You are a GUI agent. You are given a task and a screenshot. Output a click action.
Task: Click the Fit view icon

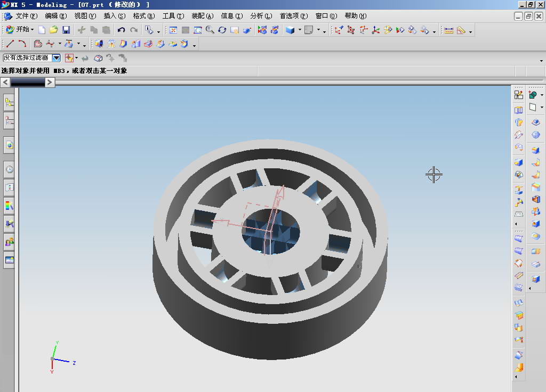(x=173, y=30)
